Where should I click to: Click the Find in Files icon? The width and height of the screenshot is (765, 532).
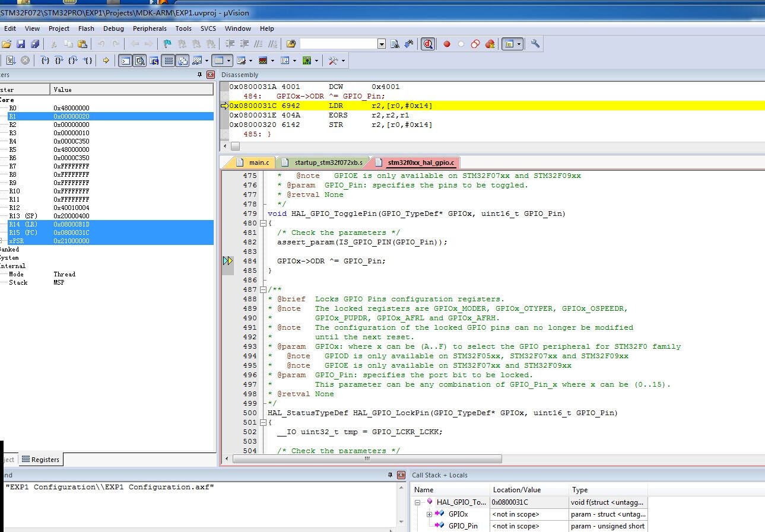pos(395,44)
